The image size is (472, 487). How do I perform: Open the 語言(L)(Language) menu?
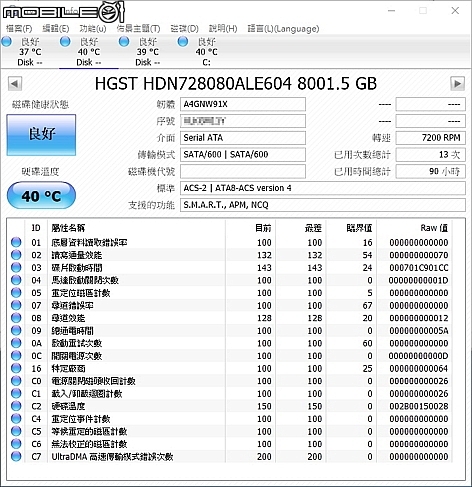283,29
